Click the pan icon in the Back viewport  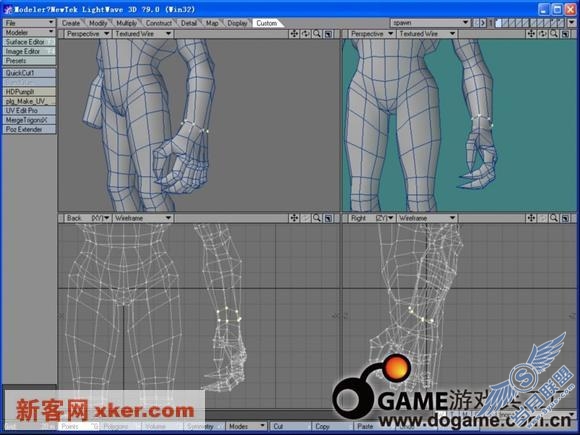pos(294,218)
